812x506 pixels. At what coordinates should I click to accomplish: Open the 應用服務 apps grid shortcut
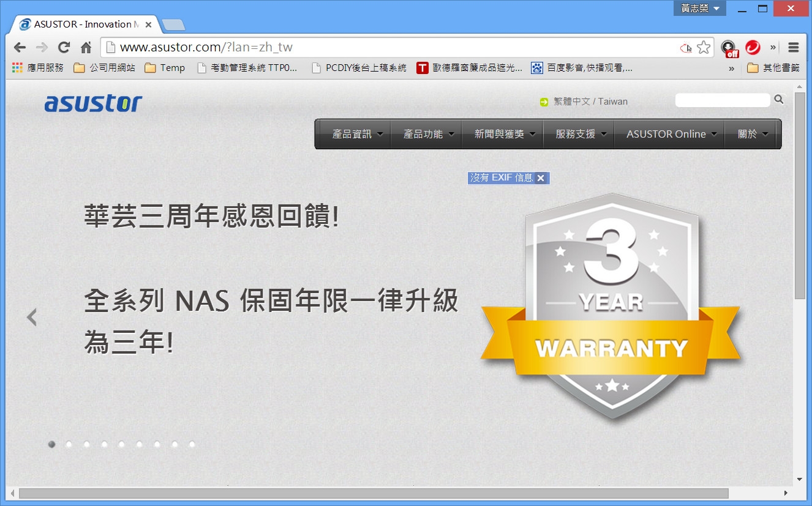click(37, 68)
